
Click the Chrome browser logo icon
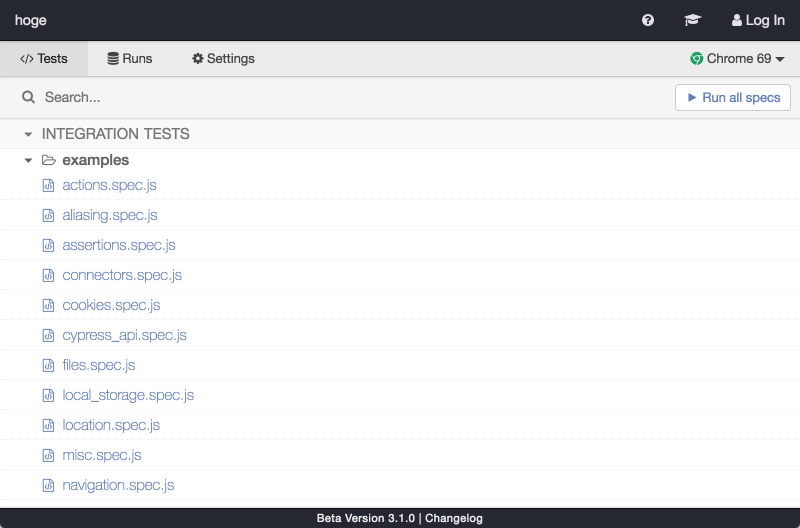697,59
